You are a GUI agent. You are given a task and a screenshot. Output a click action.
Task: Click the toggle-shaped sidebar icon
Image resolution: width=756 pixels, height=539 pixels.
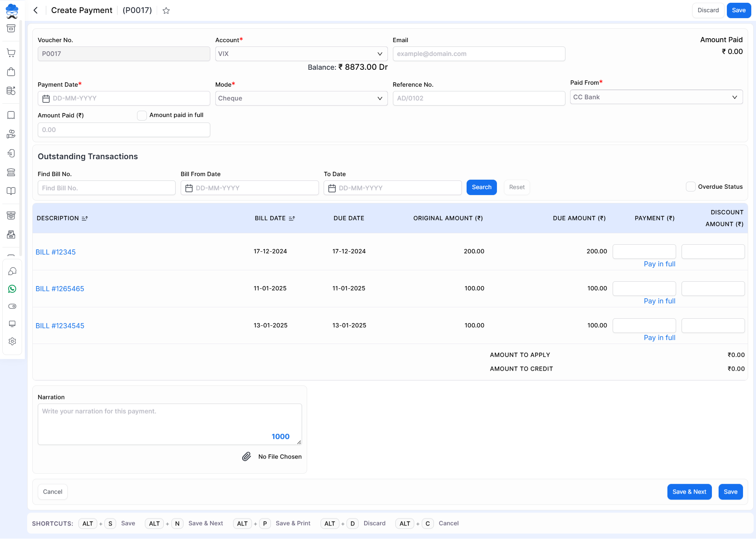tap(12, 306)
